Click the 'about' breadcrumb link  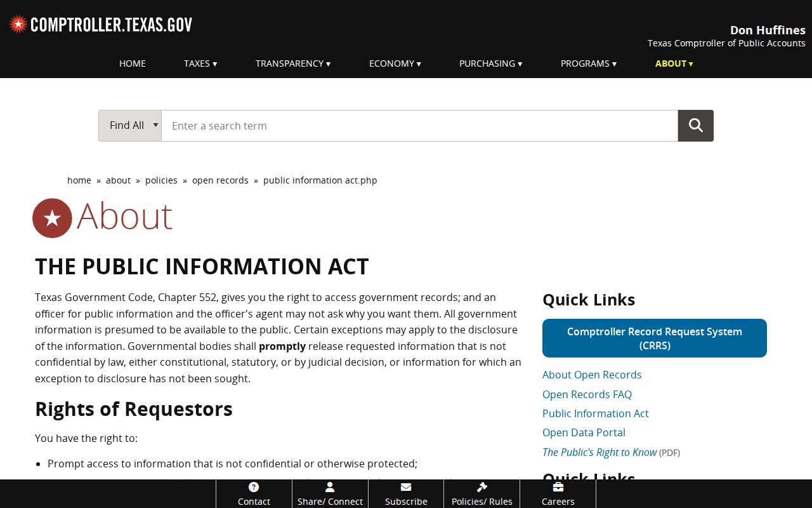coord(118,180)
